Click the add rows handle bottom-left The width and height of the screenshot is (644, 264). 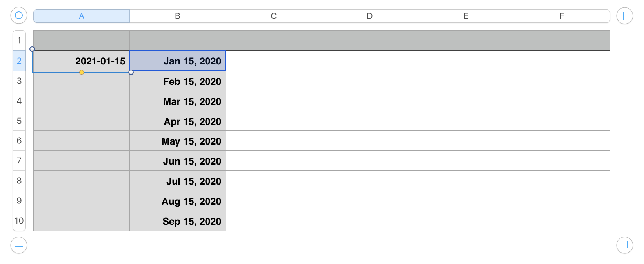19,246
